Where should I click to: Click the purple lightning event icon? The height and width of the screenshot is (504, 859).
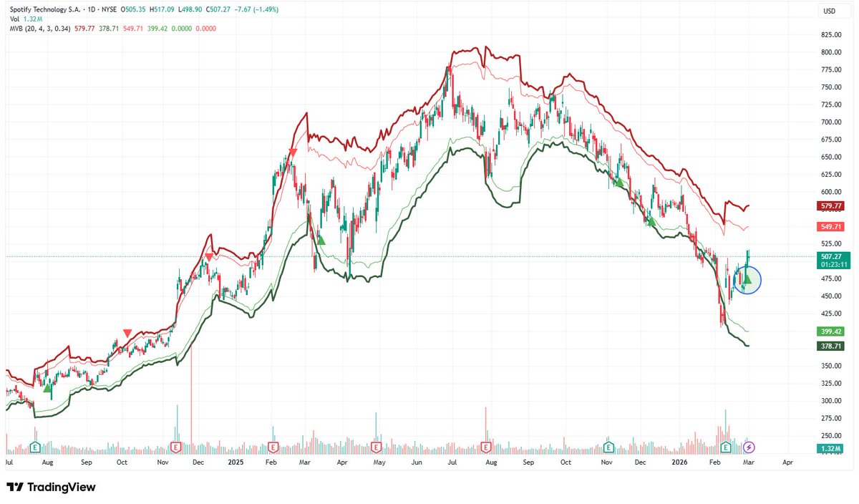click(749, 447)
